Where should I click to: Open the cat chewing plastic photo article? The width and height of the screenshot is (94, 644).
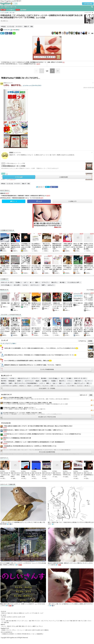pos(71,545)
